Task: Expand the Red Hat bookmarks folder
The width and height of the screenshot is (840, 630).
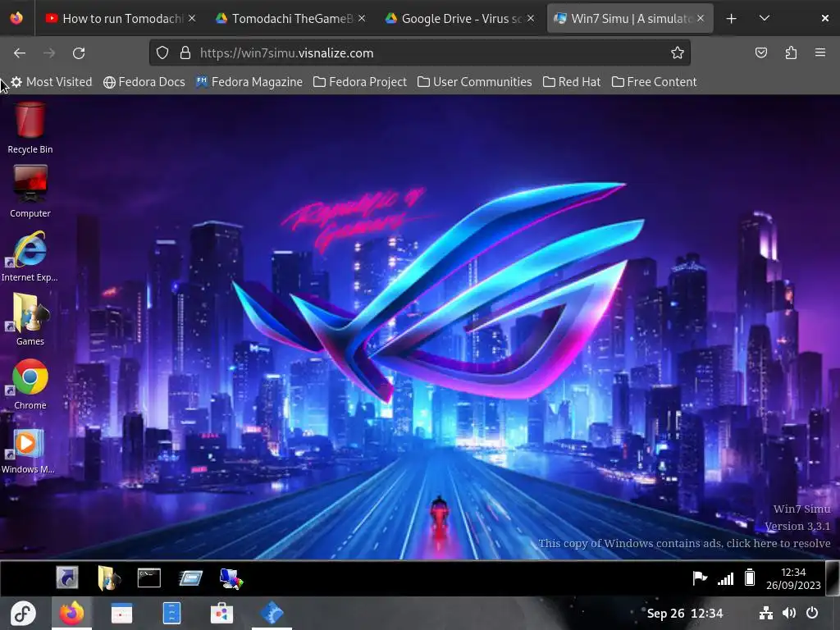Action: pos(572,82)
